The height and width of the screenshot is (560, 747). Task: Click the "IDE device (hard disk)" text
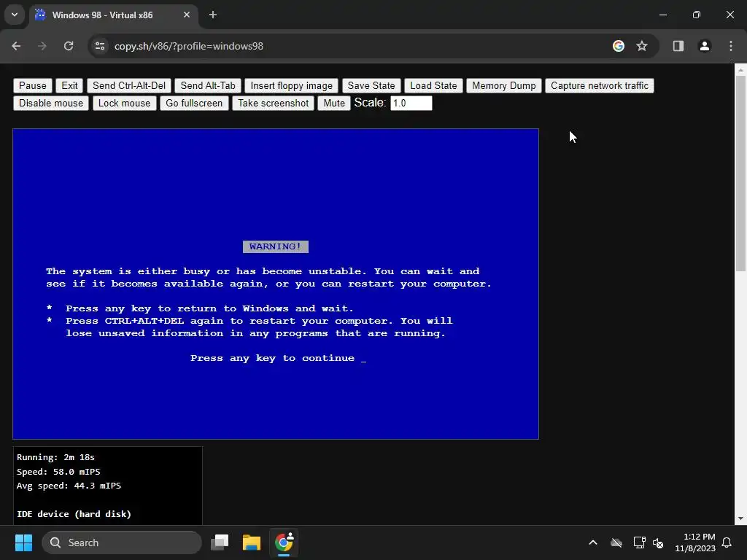pyautogui.click(x=74, y=514)
